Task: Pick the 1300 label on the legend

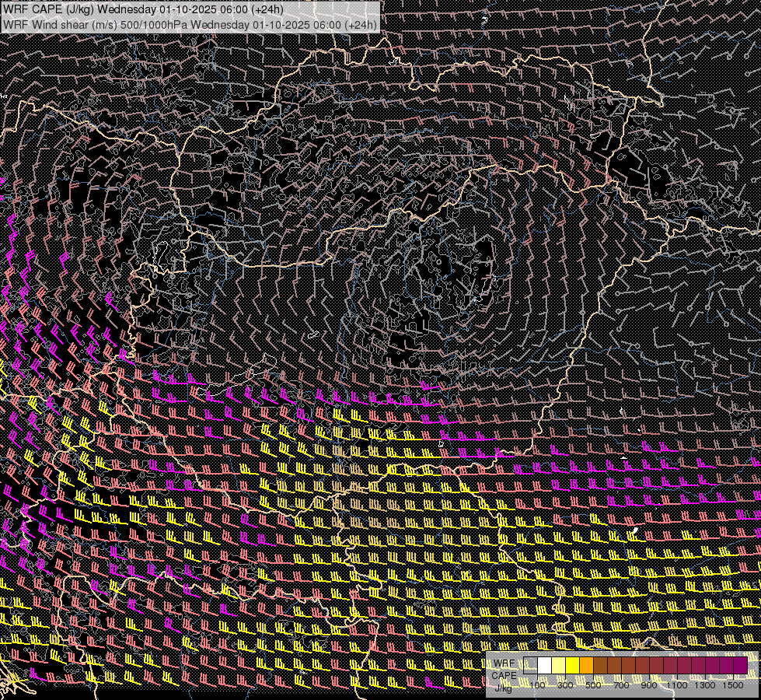Action: click(705, 685)
